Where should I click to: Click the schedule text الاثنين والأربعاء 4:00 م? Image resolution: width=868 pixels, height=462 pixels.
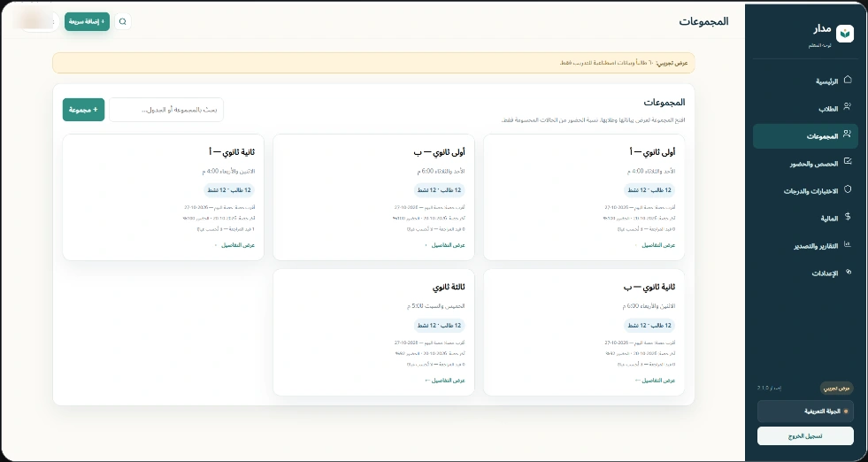coord(228,171)
